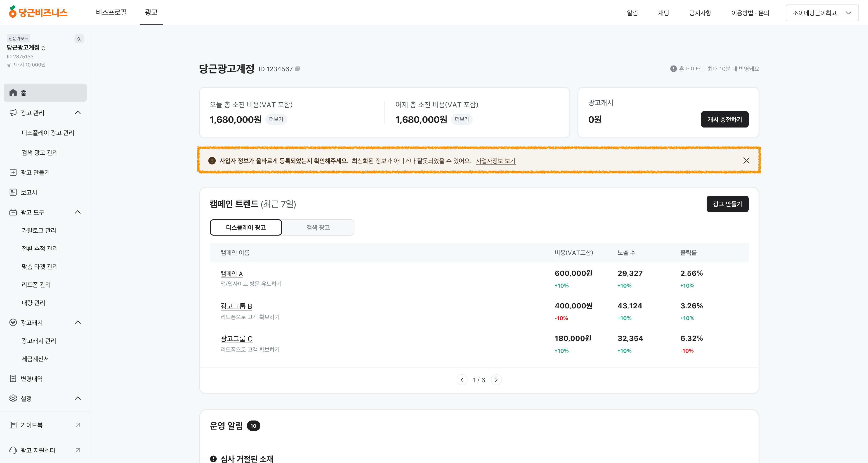
Task: Collapse the 광고 도구 sidebar section
Action: pos(78,212)
